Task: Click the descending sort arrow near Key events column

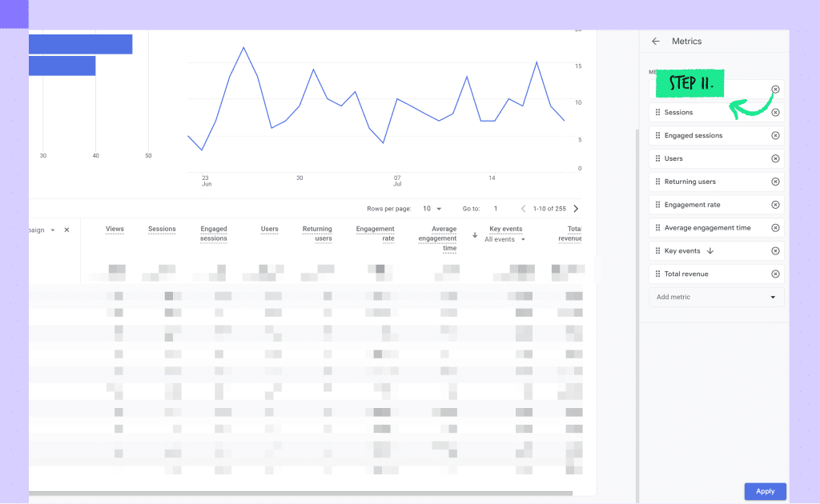Action: point(475,235)
